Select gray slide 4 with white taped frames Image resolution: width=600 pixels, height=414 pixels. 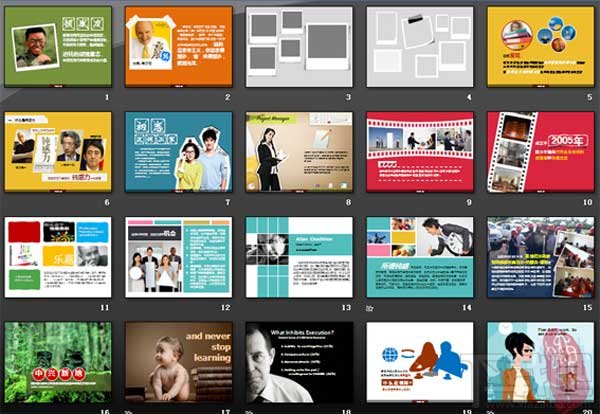(420, 47)
